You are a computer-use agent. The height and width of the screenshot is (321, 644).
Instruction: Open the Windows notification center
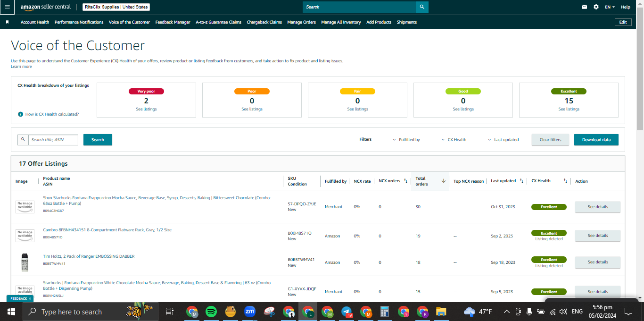click(628, 312)
